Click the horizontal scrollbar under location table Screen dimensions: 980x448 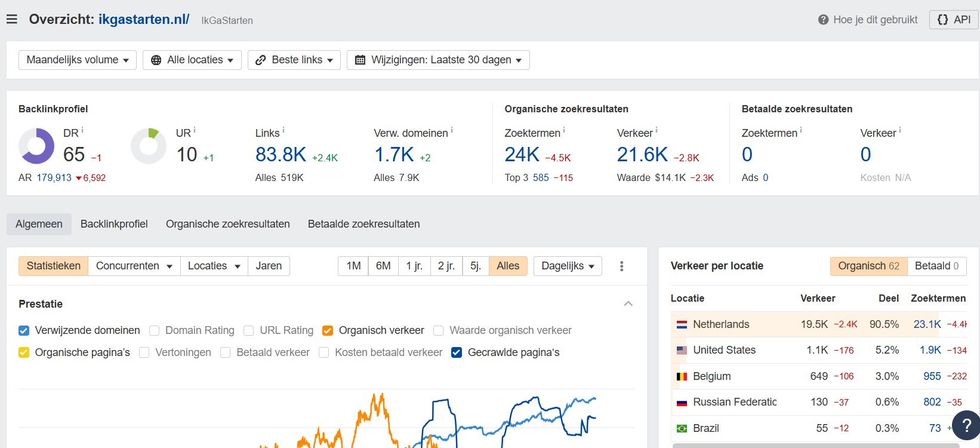pyautogui.click(x=816, y=445)
